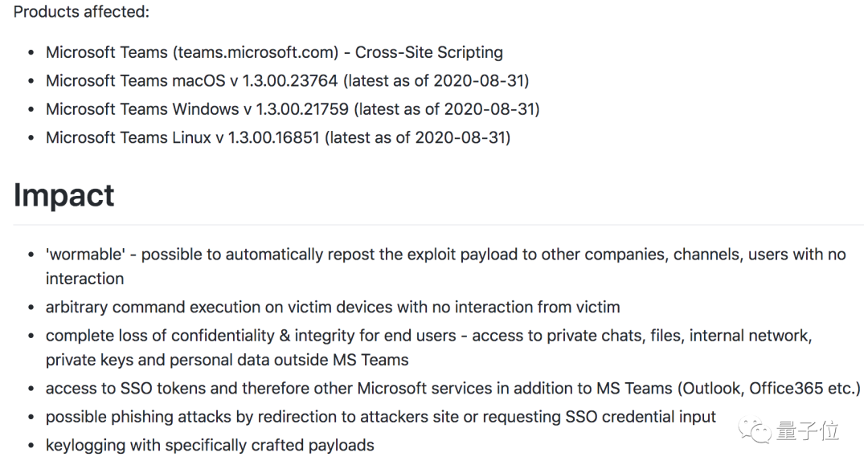Click the teams.microsoft.com address text
The image size is (868, 469).
tap(256, 52)
